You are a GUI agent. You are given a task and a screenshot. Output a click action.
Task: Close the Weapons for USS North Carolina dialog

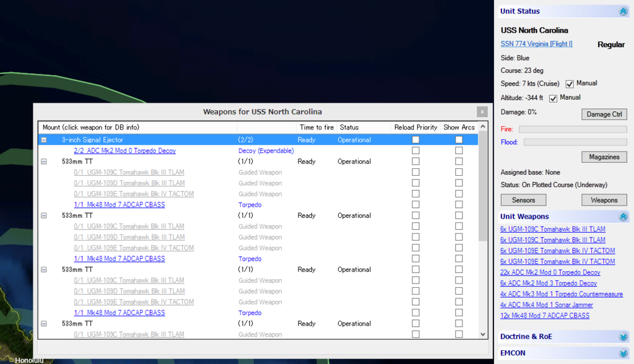(x=482, y=111)
